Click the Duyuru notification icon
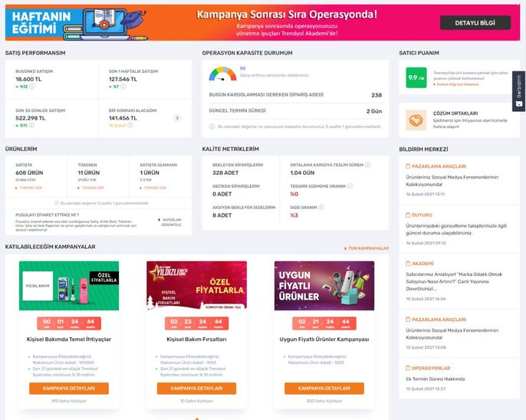The height and width of the screenshot is (420, 526). pos(408,215)
